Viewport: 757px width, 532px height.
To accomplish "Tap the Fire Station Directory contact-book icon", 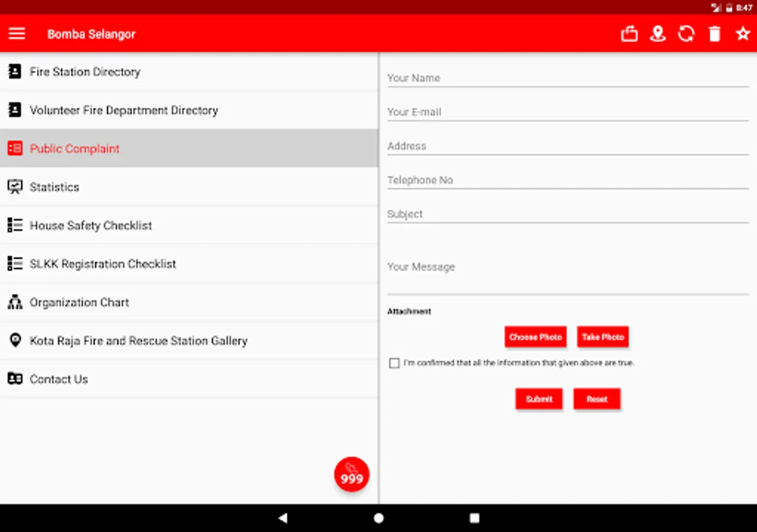I will coord(15,72).
